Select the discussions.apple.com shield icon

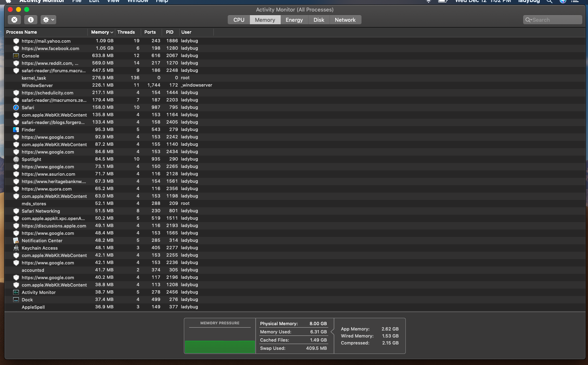tap(16, 226)
